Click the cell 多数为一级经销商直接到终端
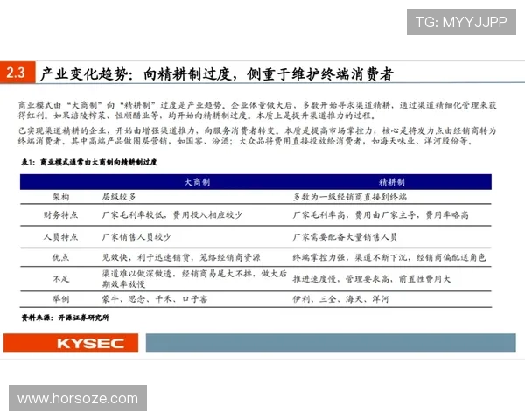525x420 pixels. (350, 197)
